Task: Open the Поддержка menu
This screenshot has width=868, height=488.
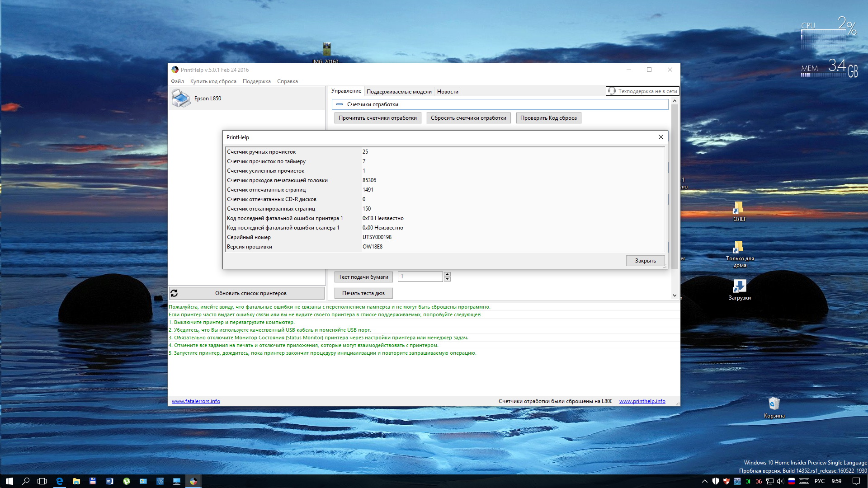Action: coord(256,81)
